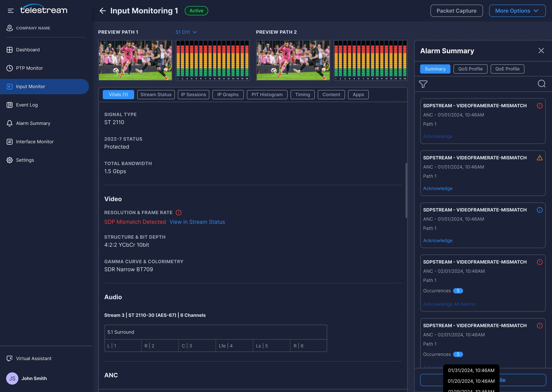The image size is (552, 392).
Task: Acknowledge the second alarm with warning triangle
Action: click(x=438, y=189)
